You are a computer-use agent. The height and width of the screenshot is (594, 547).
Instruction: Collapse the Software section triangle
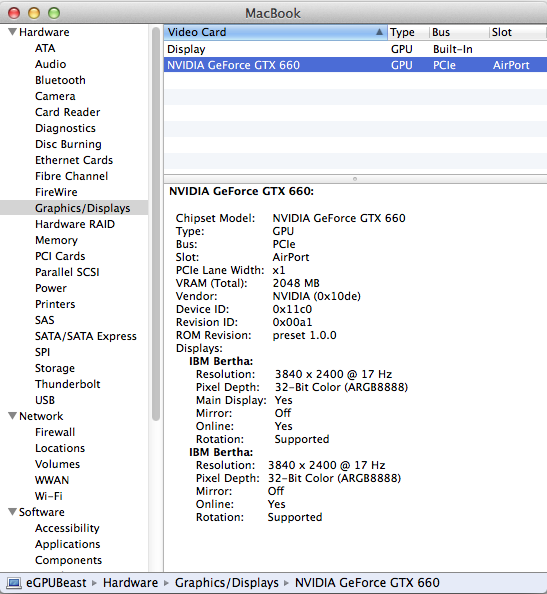(13, 511)
